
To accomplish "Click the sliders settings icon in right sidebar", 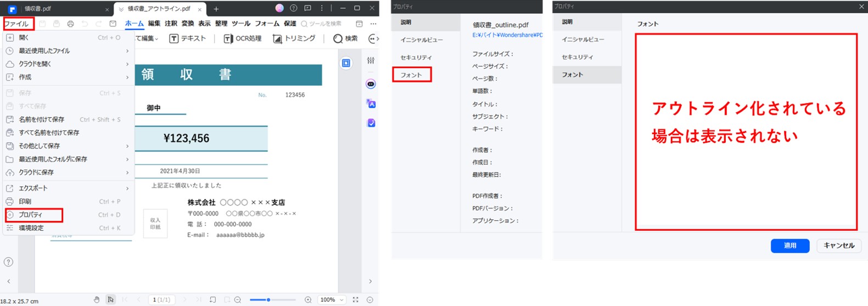I will point(371,60).
